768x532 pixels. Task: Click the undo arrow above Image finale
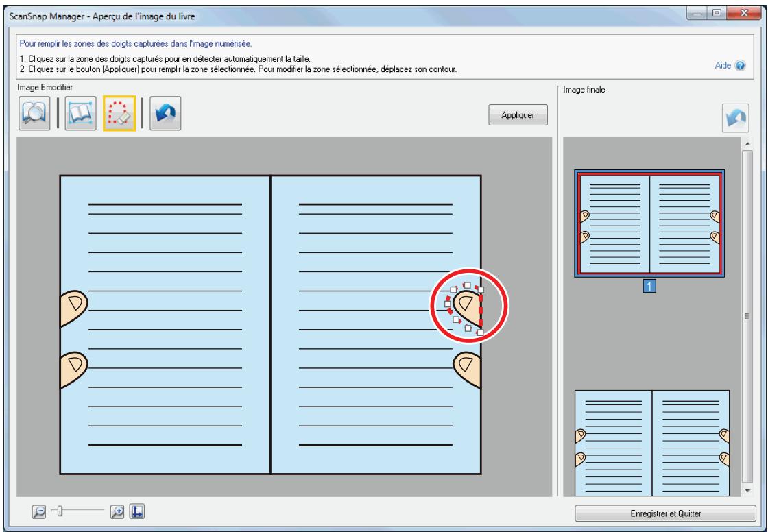click(x=735, y=117)
